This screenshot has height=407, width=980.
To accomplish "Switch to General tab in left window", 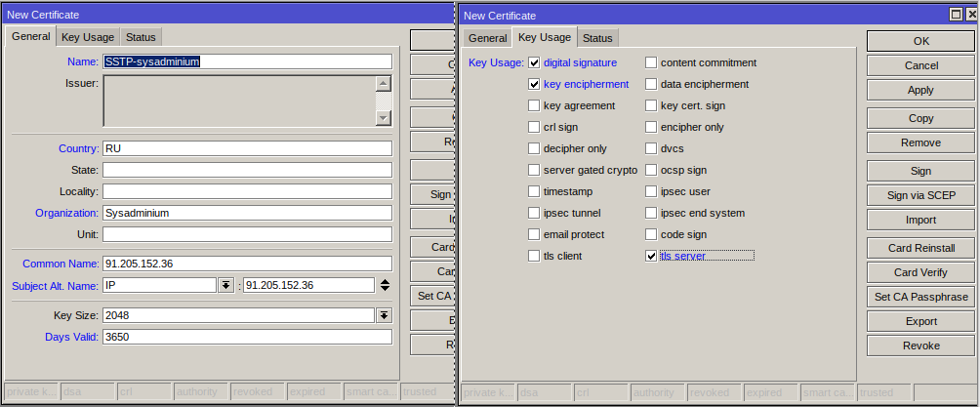I will 30,36.
